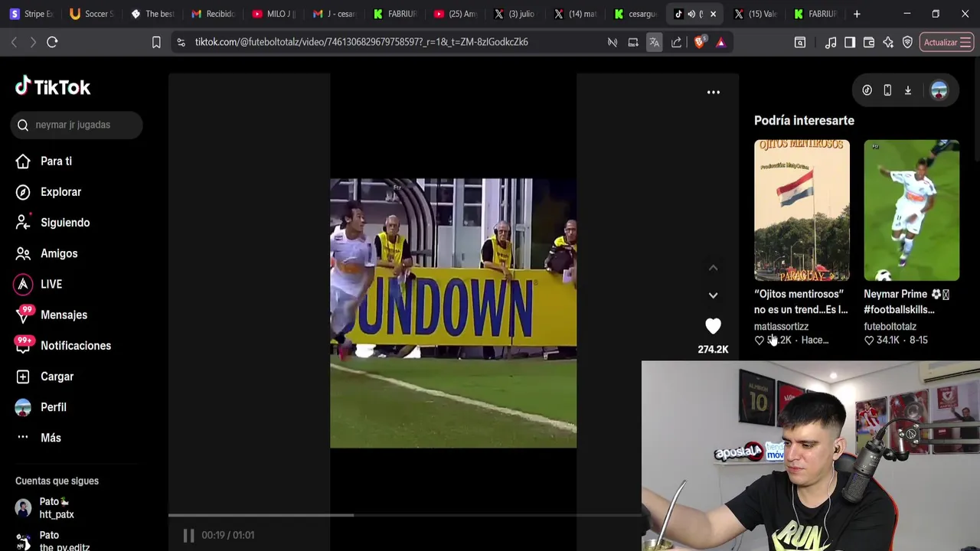Viewport: 980px width, 551px height.
Task: Open Mensajes inbox icon
Action: click(x=24, y=314)
